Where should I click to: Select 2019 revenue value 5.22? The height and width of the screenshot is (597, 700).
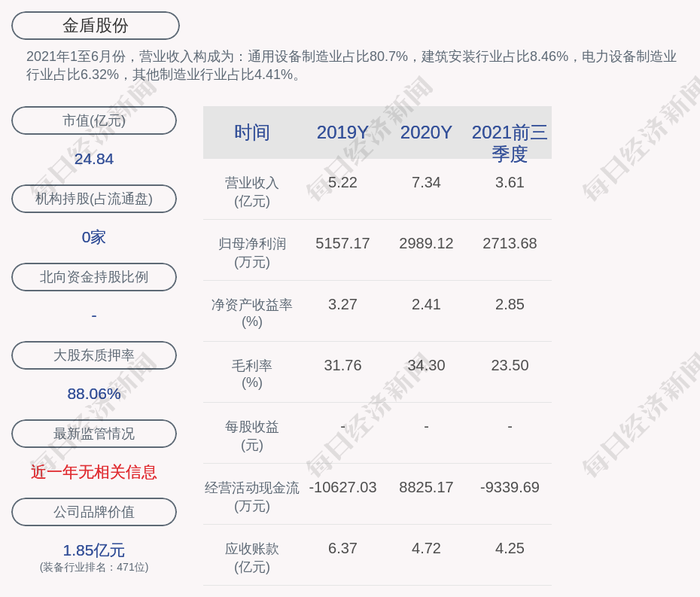click(342, 183)
